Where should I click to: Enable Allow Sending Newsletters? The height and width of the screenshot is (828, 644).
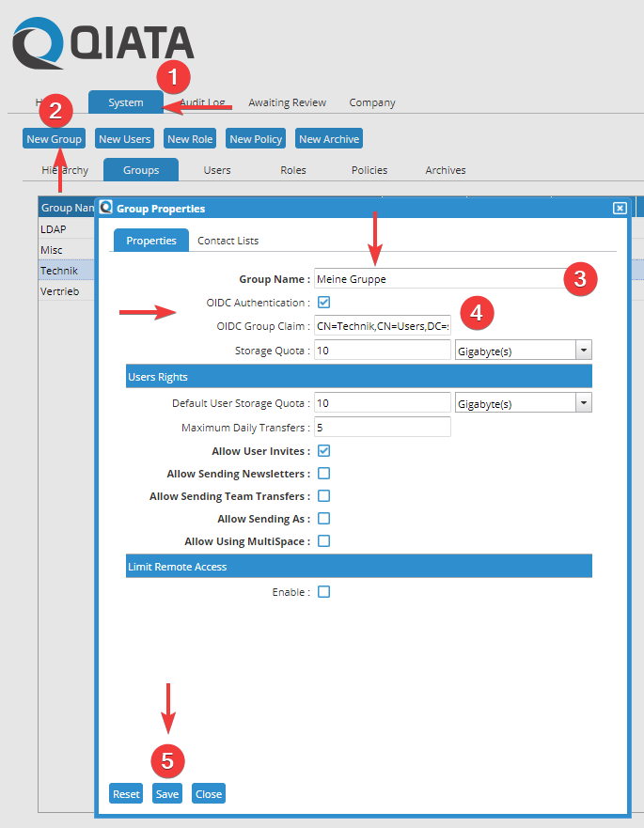324,474
